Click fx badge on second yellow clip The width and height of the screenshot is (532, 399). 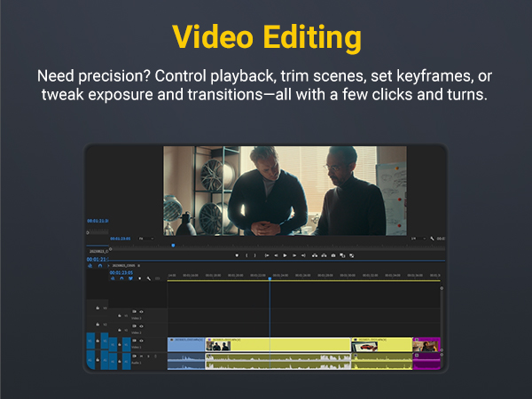pos(355,340)
